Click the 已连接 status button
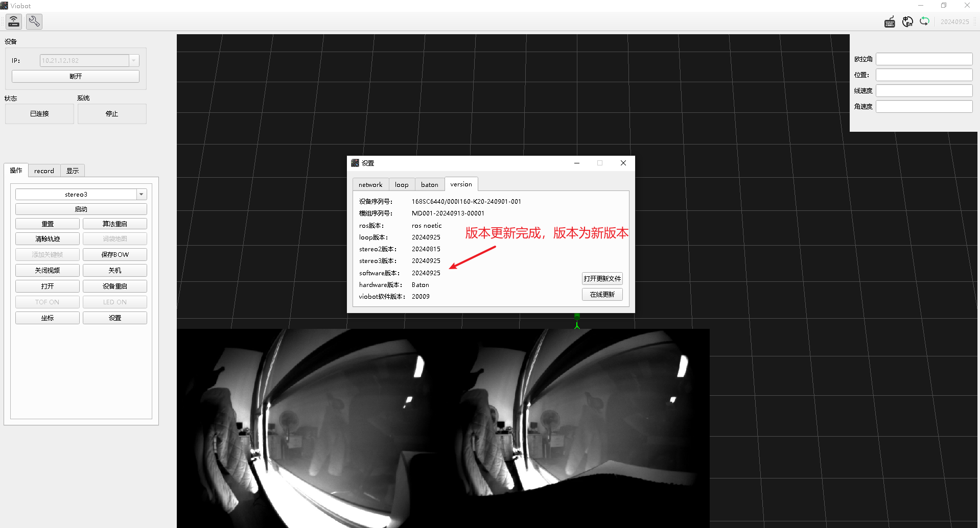 pos(40,114)
